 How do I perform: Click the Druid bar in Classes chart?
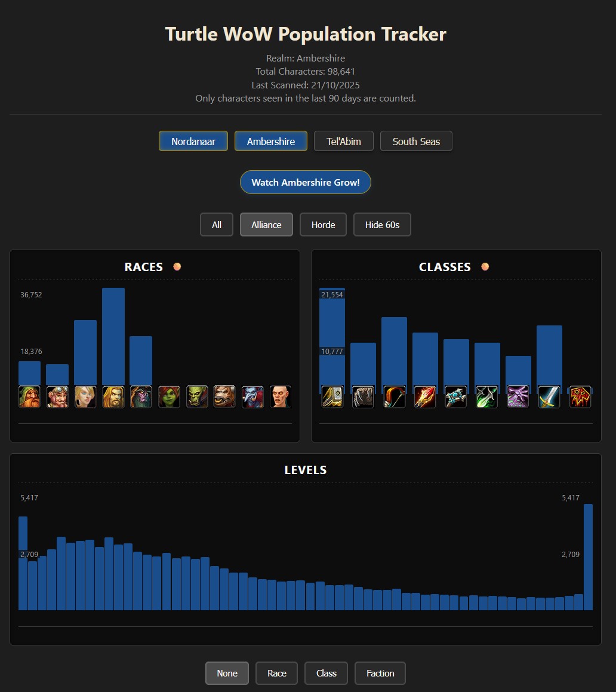coord(363,364)
